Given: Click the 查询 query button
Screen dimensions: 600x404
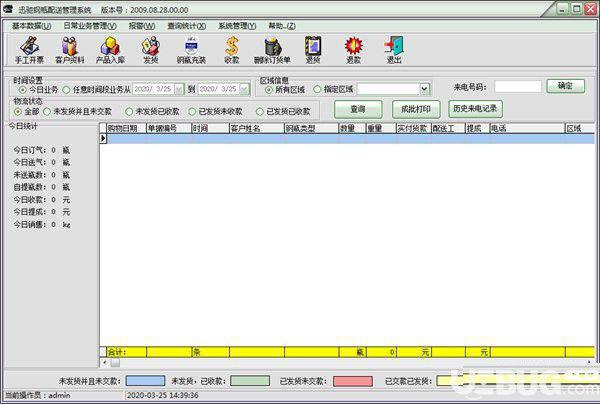Looking at the screenshot, I should [x=358, y=109].
